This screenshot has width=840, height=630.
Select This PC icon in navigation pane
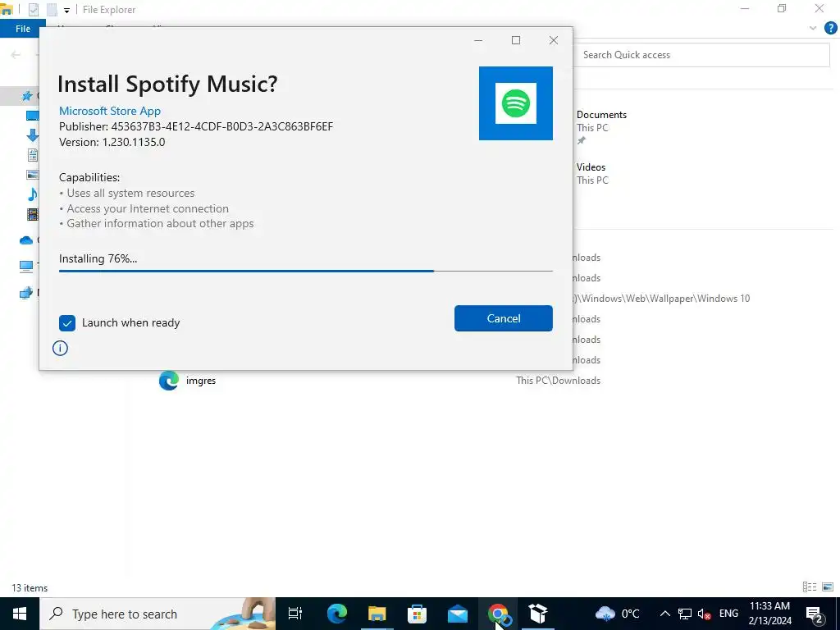pyautogui.click(x=26, y=267)
